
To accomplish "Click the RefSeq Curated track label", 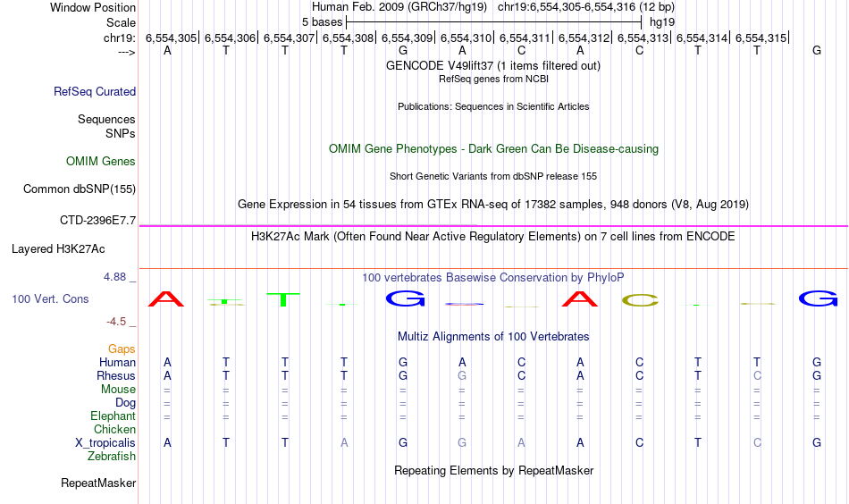I will click(94, 91).
